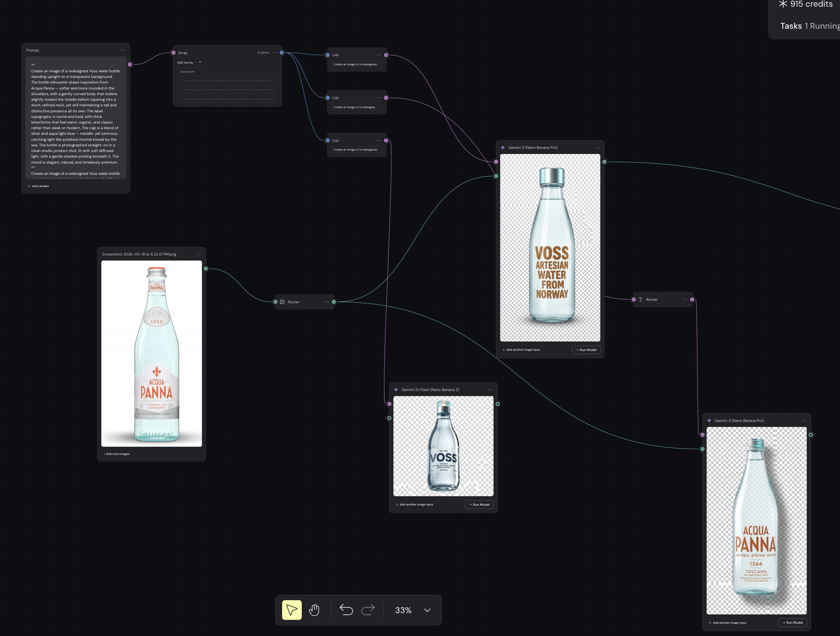Click into the Prompt text area

click(x=75, y=117)
